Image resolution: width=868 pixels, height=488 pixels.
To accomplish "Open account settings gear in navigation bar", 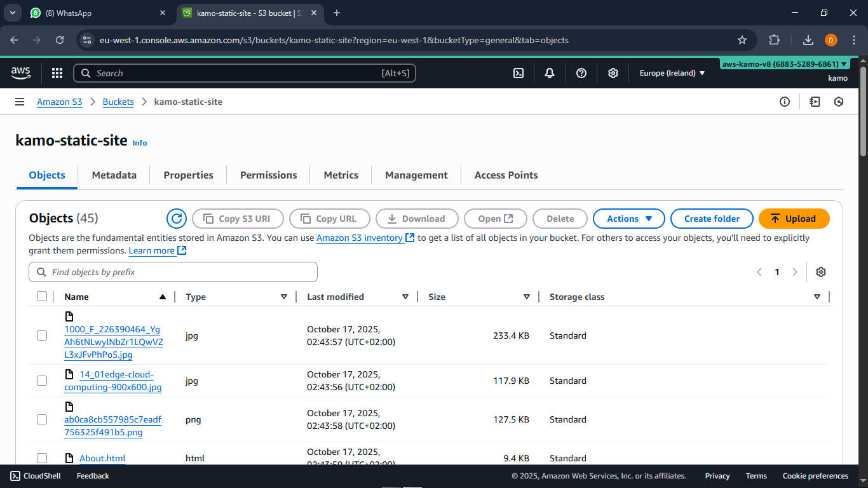I will point(613,72).
